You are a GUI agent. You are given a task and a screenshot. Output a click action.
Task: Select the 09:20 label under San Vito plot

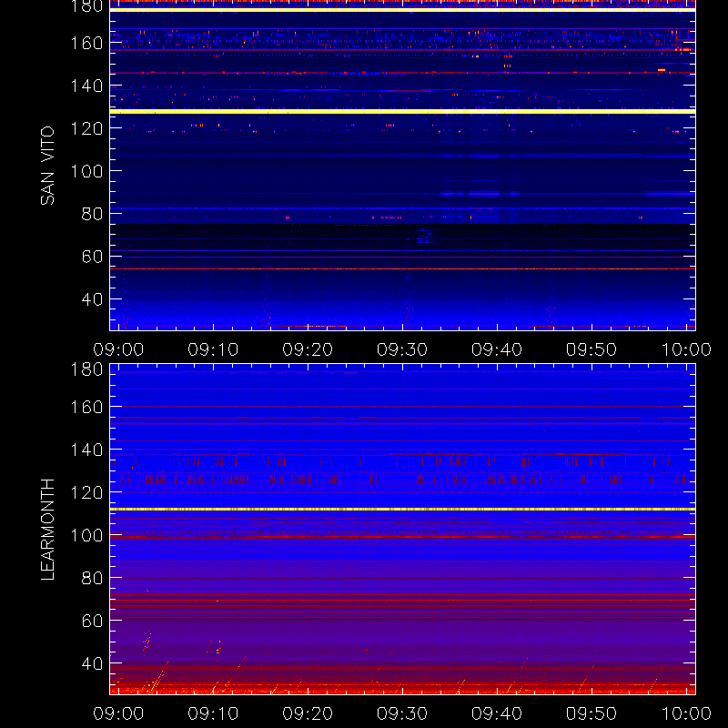click(308, 349)
